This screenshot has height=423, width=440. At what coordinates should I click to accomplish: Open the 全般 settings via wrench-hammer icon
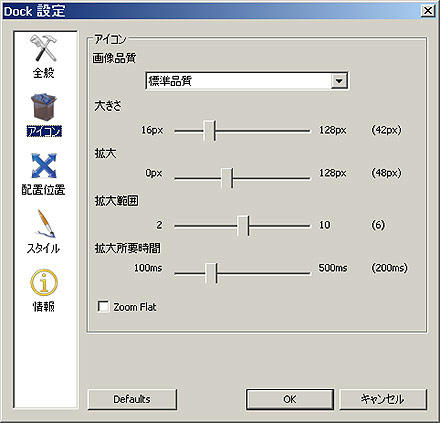[x=44, y=48]
